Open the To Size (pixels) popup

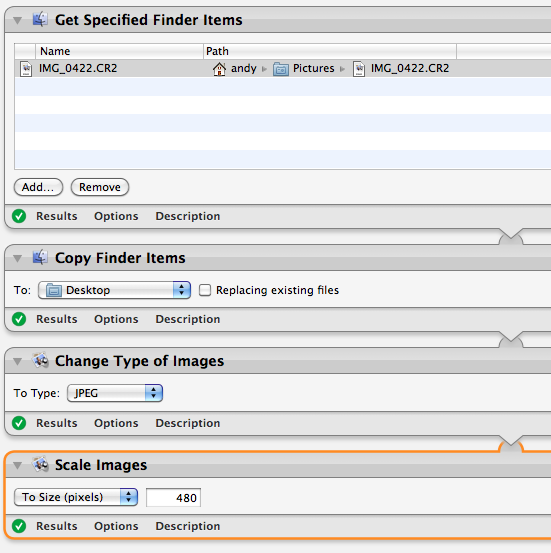click(76, 497)
